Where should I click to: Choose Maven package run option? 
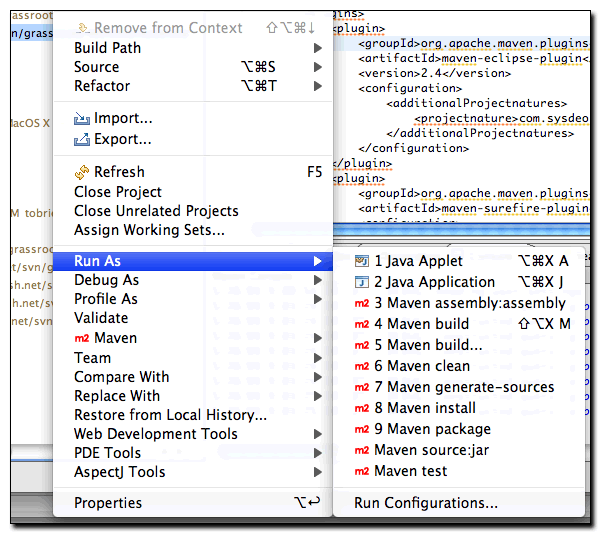432,429
